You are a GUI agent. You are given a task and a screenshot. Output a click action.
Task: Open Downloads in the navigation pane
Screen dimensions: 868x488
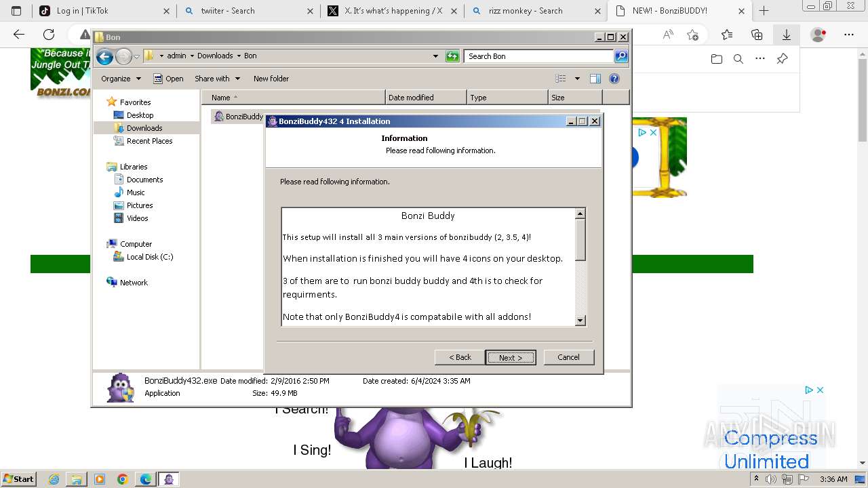click(x=144, y=128)
